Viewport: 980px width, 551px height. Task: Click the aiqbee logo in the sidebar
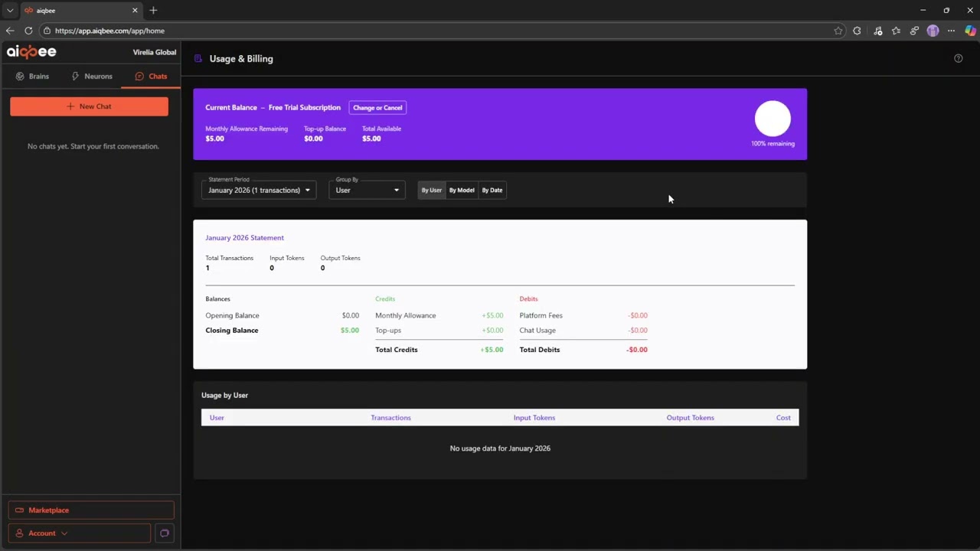31,51
